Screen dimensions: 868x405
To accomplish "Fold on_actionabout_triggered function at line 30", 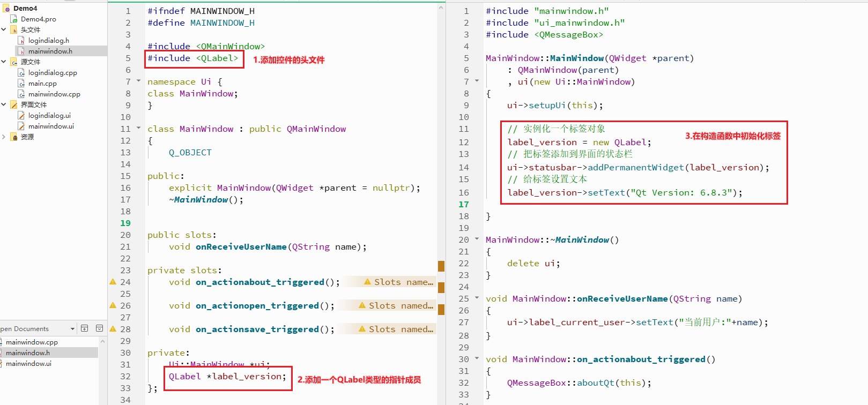I will pyautogui.click(x=477, y=358).
